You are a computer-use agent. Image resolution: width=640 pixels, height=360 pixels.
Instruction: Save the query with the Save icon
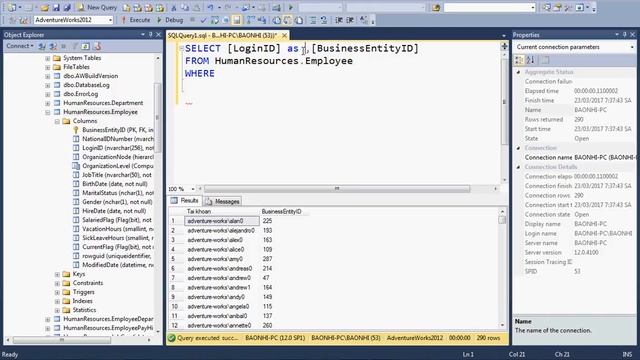(x=56, y=7)
